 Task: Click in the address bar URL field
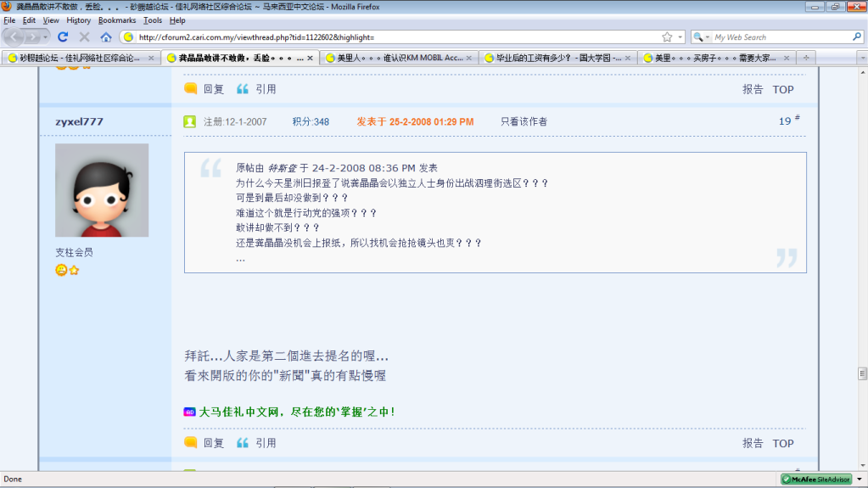[390, 37]
